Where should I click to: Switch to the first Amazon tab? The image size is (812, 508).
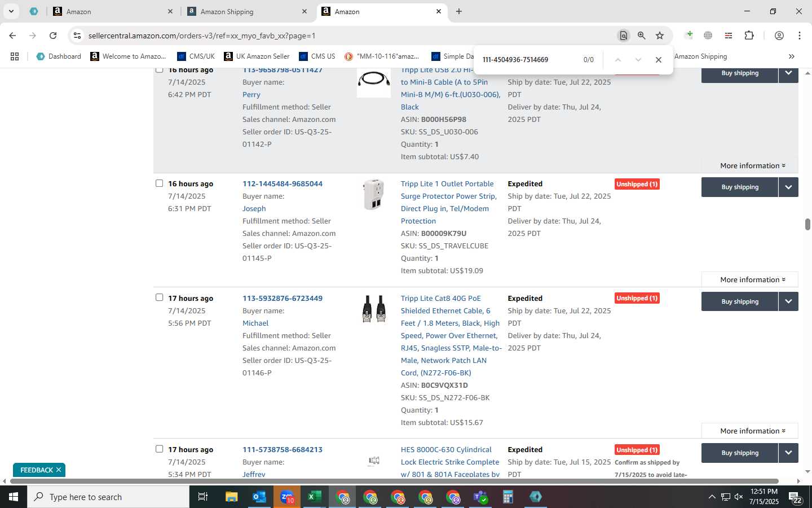(x=113, y=11)
